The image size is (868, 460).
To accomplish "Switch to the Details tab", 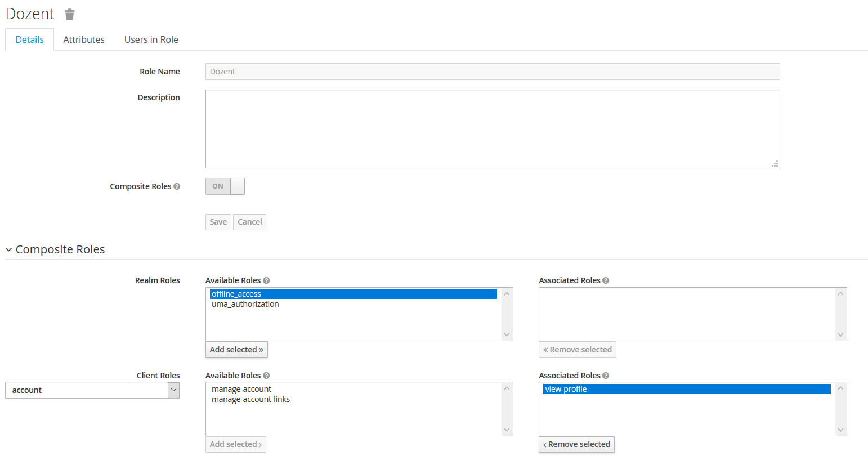I will point(30,39).
